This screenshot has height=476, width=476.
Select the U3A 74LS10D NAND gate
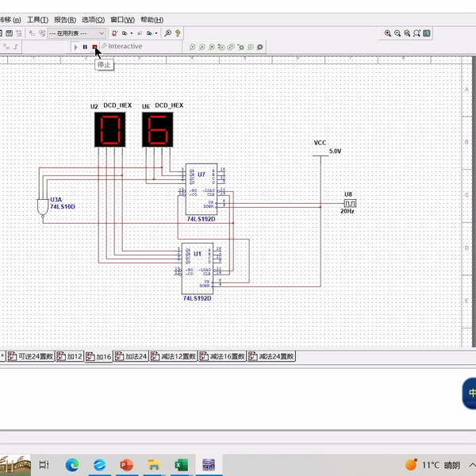[x=42, y=205]
